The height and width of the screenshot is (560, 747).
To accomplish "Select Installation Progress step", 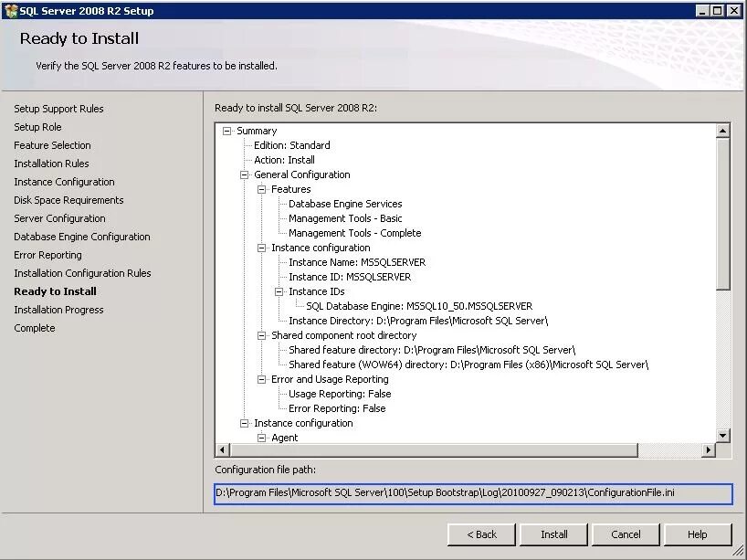I will pos(58,310).
